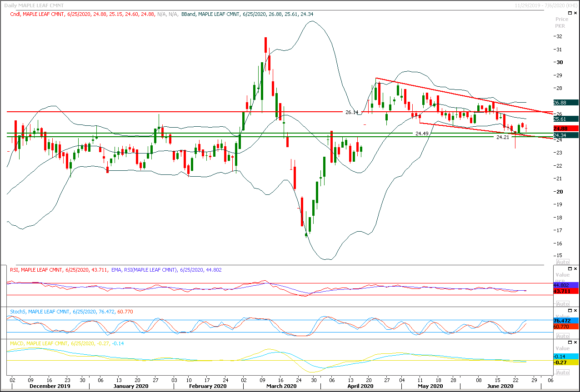
Task: Select the MACD MAPLE LEAF CMNT legend
Action: [x=66, y=343]
